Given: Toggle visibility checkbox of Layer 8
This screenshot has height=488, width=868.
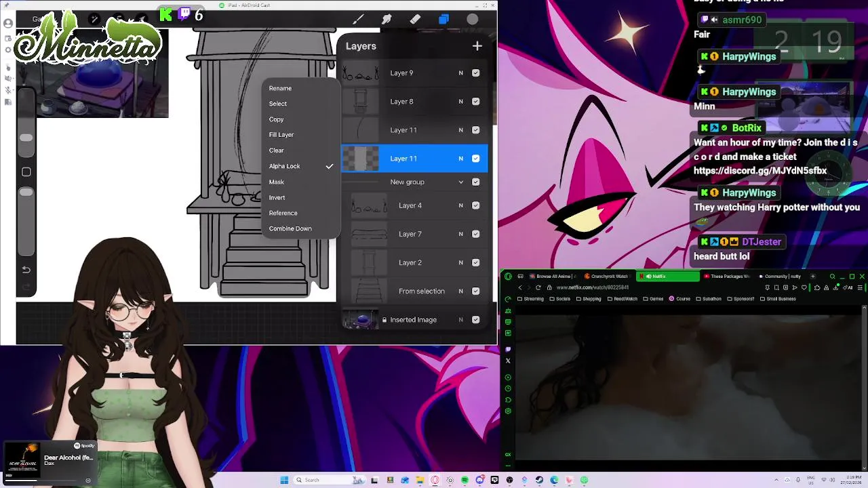Looking at the screenshot, I should 475,102.
